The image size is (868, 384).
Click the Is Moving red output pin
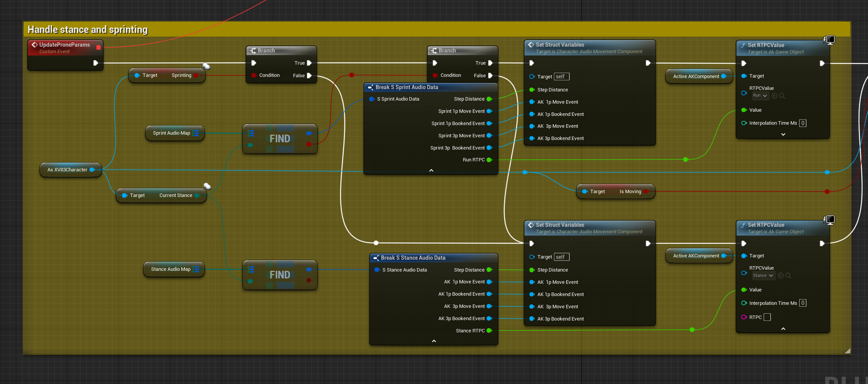click(646, 192)
